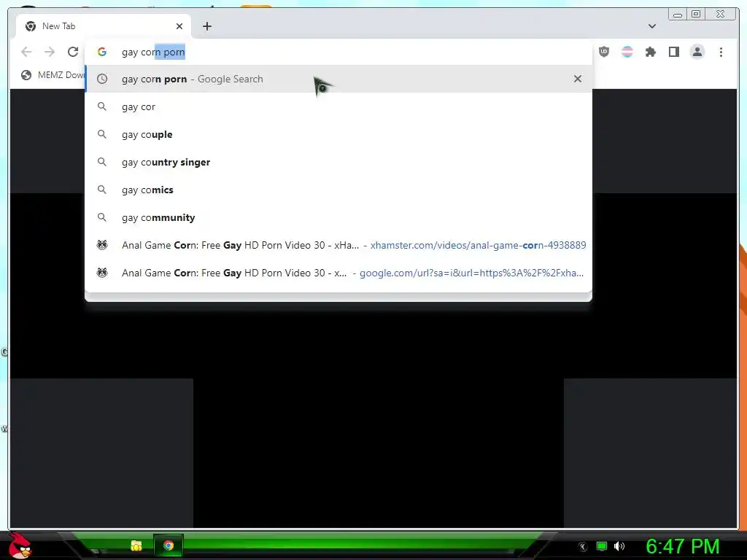Go forward with the forward arrow
Image resolution: width=747 pixels, height=560 pixels.
click(x=50, y=52)
